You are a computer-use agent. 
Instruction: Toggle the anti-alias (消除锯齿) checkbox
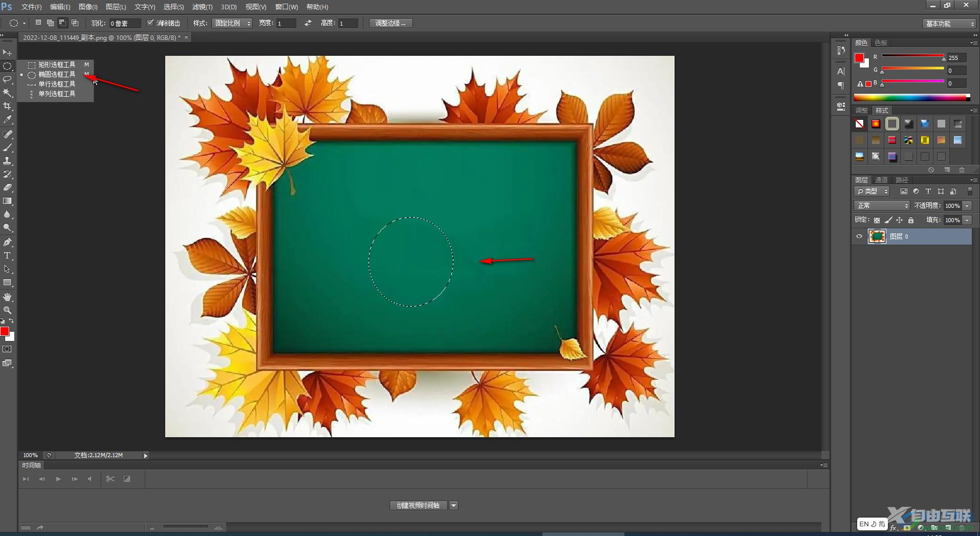(x=150, y=23)
